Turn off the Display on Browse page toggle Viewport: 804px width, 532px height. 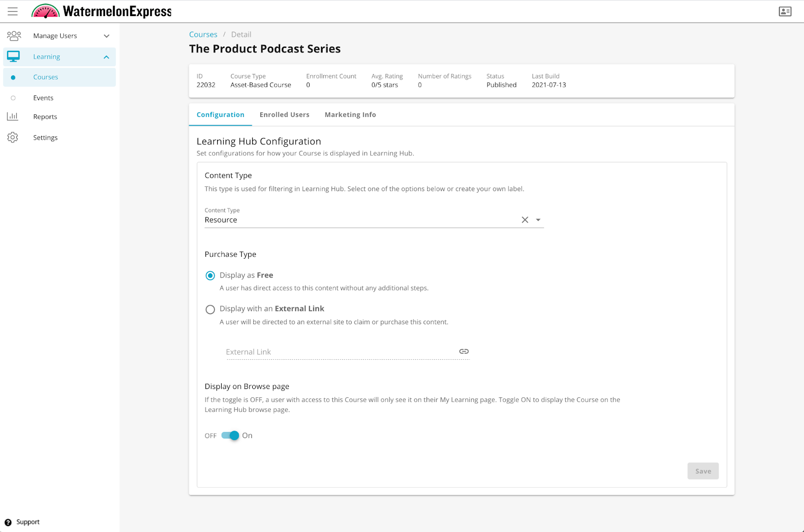click(230, 436)
